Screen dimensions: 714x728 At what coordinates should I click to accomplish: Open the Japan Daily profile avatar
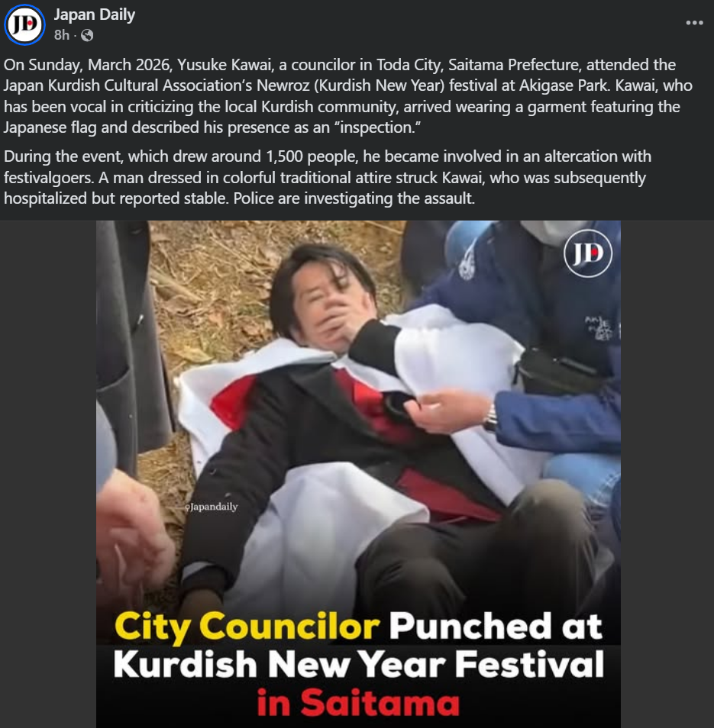pyautogui.click(x=24, y=24)
